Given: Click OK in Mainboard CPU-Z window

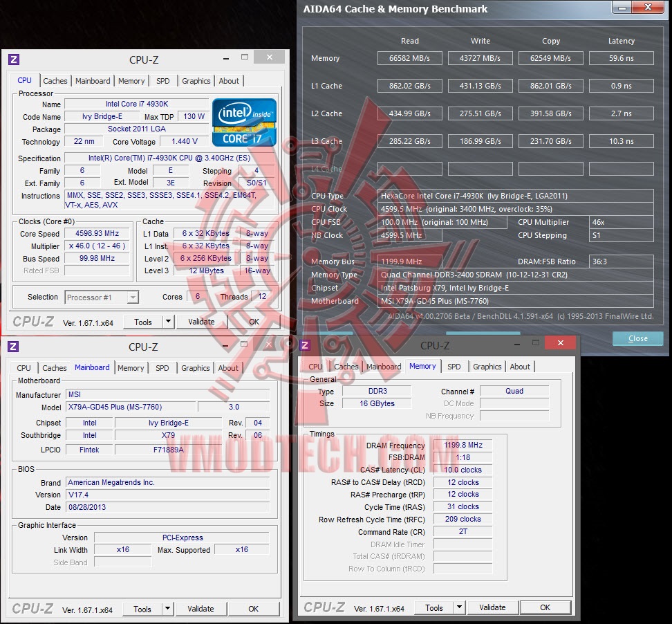Looking at the screenshot, I should 253,609.
